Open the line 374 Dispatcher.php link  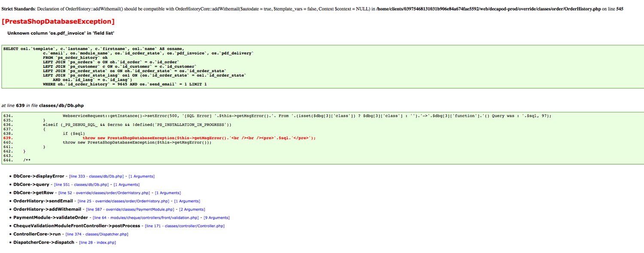pos(97,234)
